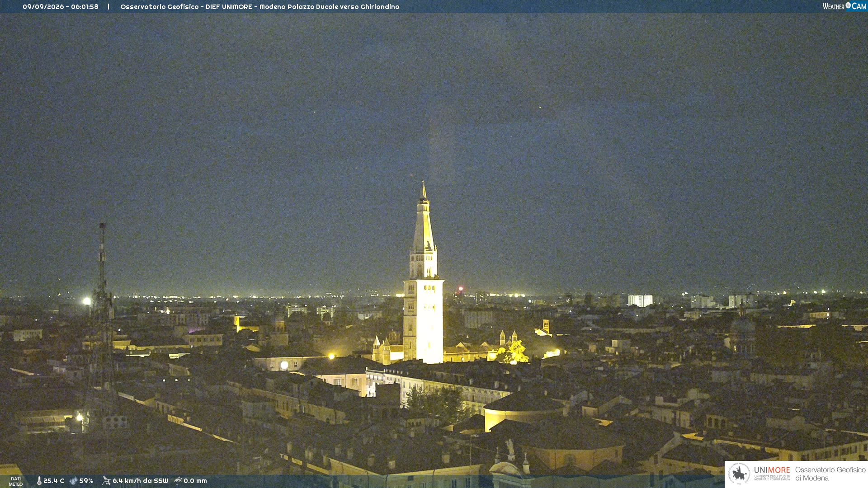Image resolution: width=868 pixels, height=488 pixels.
Task: Open the Osservatorio Geofisico di Modena text
Action: tap(830, 474)
